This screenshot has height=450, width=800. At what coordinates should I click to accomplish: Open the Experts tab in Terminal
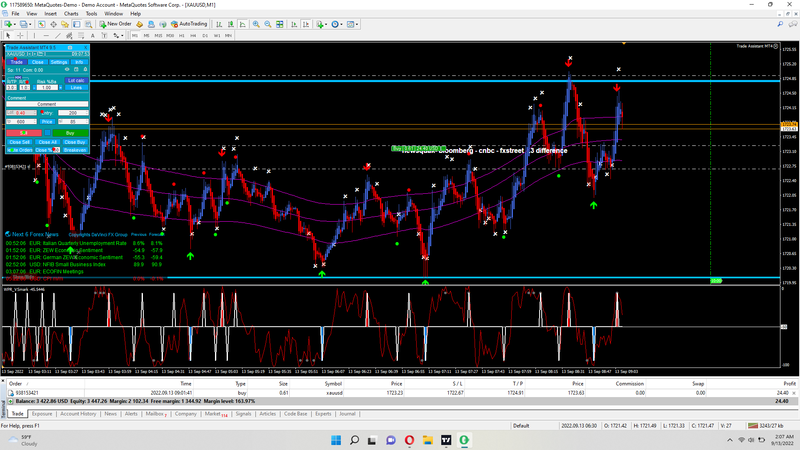(324, 413)
